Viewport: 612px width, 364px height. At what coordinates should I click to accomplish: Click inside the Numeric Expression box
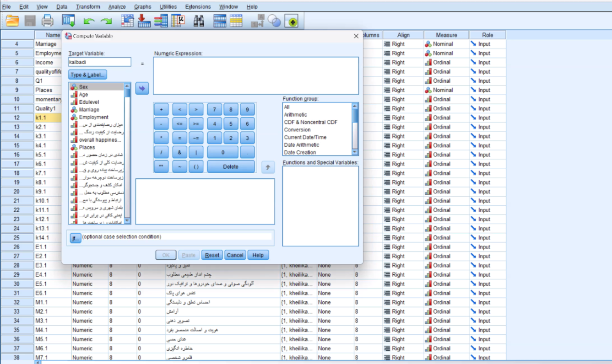click(256, 76)
